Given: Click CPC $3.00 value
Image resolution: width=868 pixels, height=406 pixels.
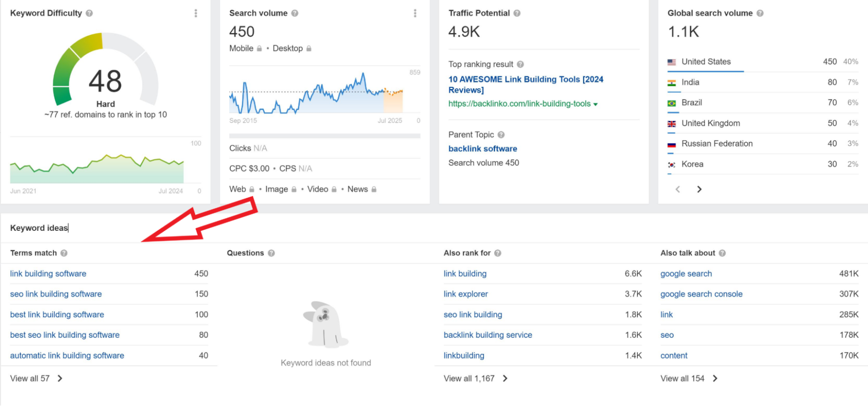Looking at the screenshot, I should point(249,168).
